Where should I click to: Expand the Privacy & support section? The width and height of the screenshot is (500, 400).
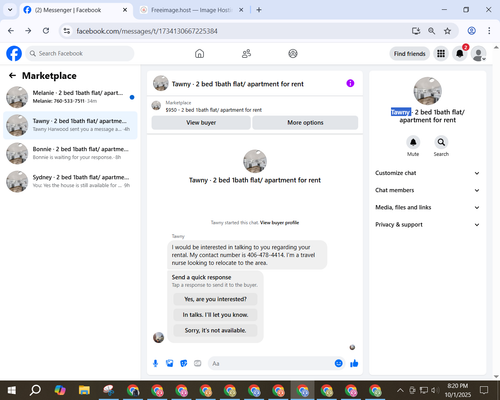pos(427,225)
